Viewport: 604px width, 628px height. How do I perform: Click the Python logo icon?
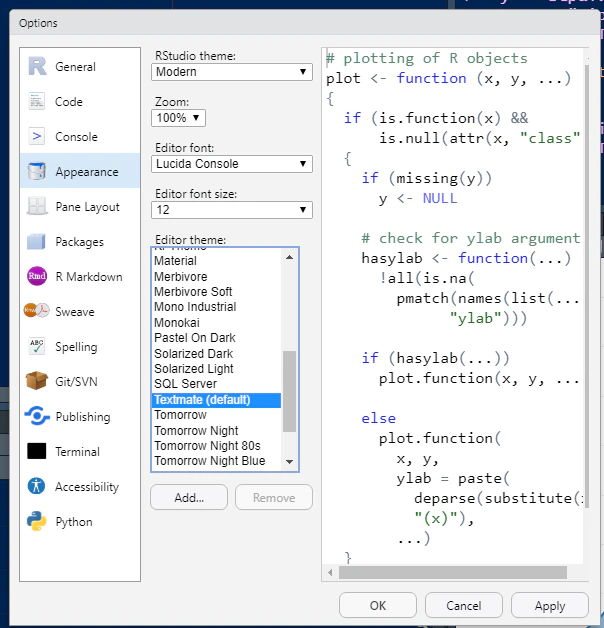pos(36,521)
